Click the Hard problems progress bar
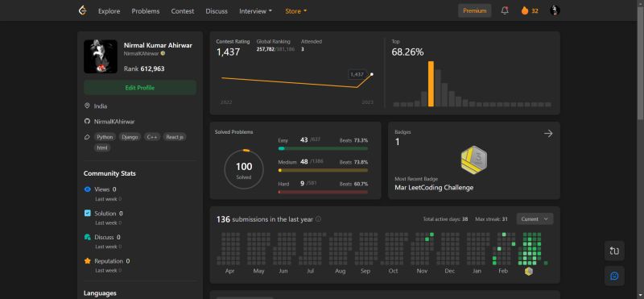644x299 pixels. point(323,192)
